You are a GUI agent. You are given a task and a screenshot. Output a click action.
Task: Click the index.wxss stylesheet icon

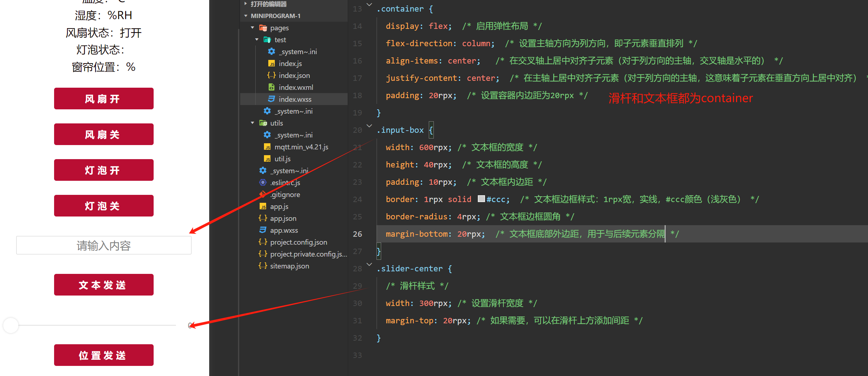272,99
